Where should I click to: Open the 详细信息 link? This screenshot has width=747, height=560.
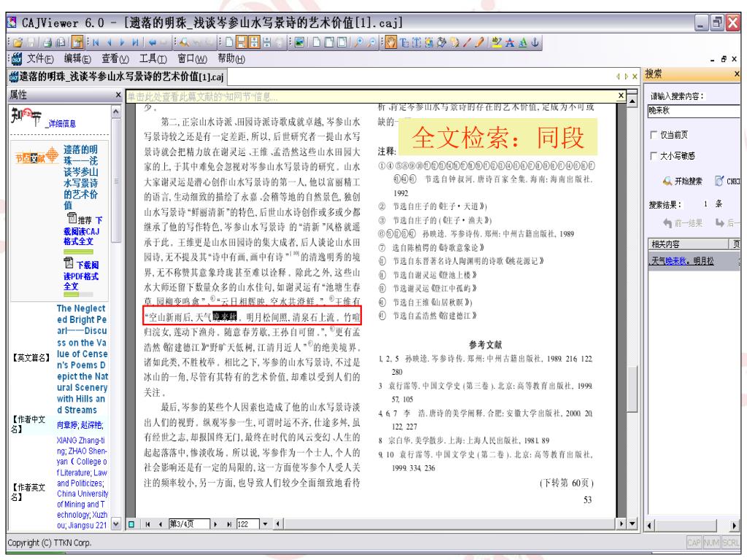pos(61,124)
